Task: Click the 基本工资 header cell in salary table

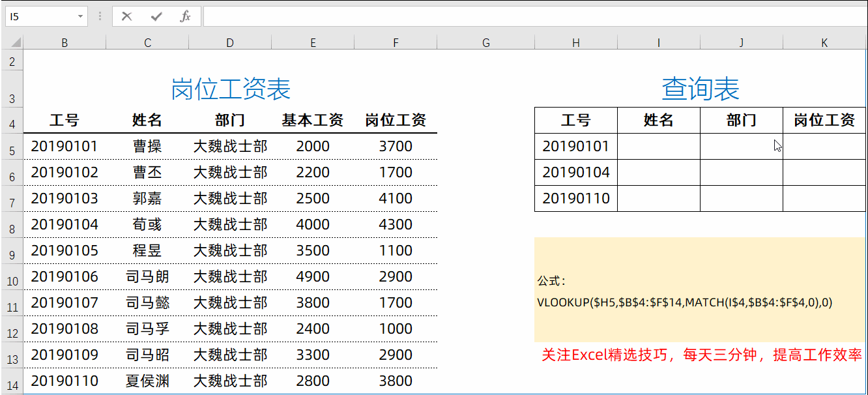Action: pyautogui.click(x=313, y=121)
